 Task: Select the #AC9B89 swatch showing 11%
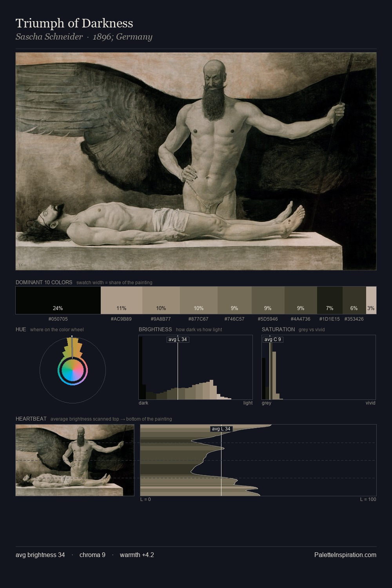click(x=122, y=300)
